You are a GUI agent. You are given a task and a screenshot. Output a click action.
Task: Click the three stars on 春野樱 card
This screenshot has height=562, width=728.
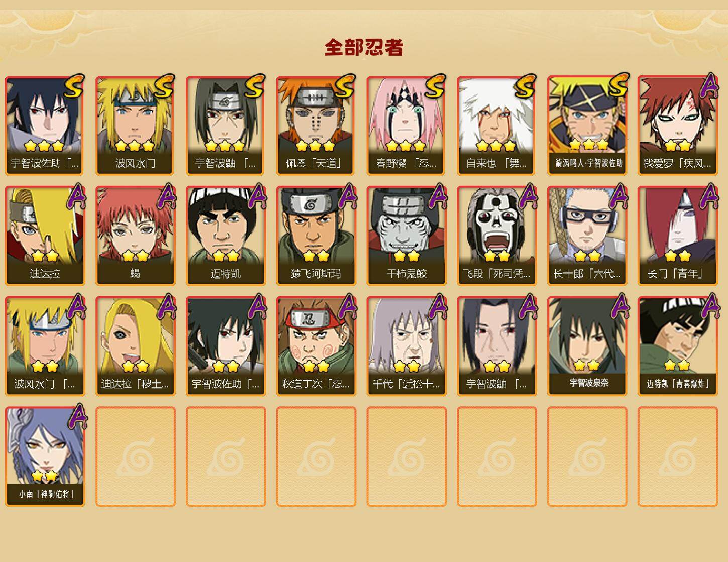pyautogui.click(x=406, y=146)
